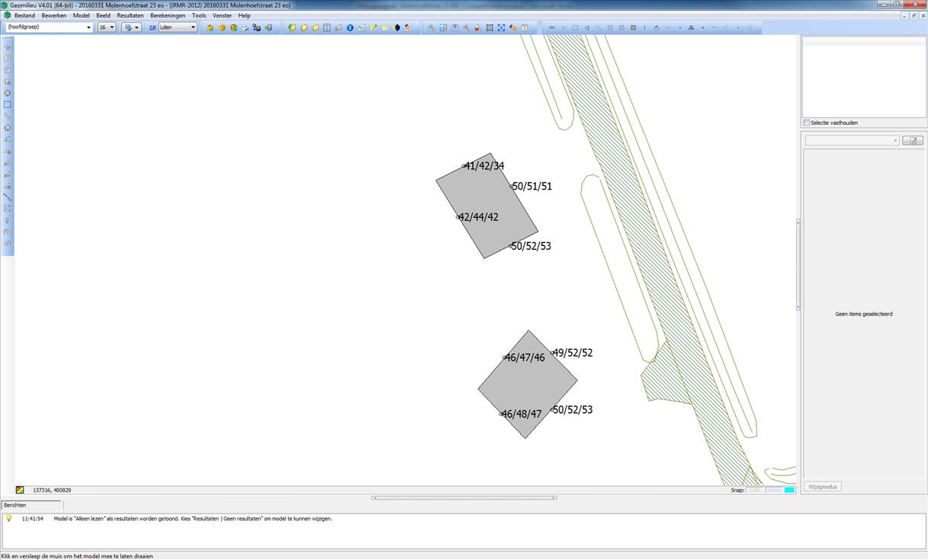Viewport: 928px width, 560px height.
Task: Click the printer icon in the toolbar
Action: pos(245,27)
